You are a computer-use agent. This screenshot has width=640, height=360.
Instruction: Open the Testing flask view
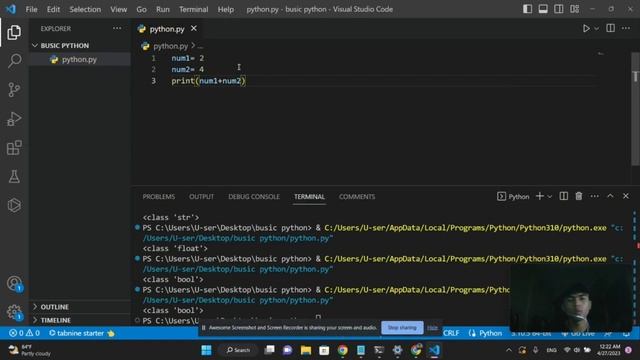click(x=14, y=176)
